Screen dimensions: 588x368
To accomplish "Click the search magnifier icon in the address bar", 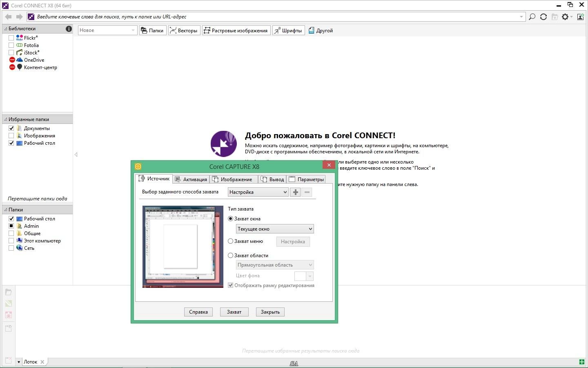I will coord(532,17).
